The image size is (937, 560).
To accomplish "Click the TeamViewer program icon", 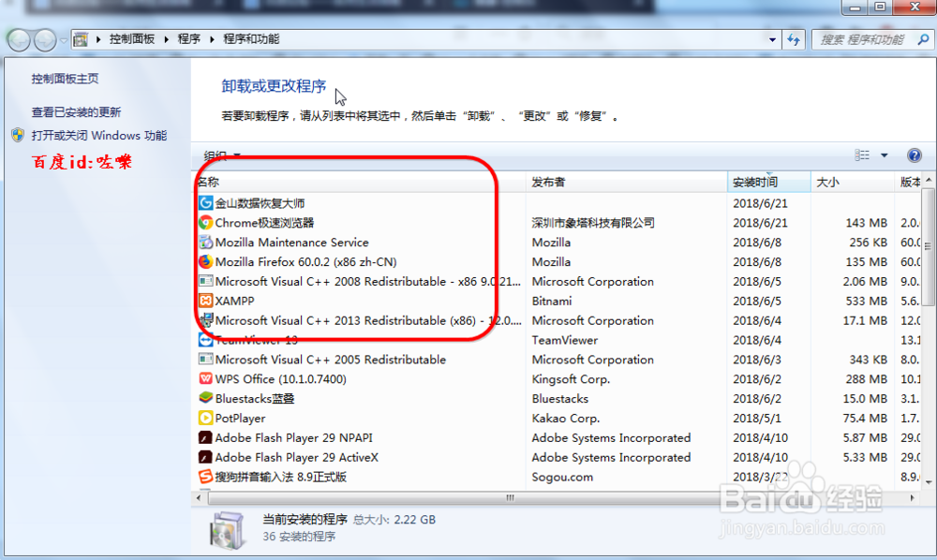I will pos(205,340).
